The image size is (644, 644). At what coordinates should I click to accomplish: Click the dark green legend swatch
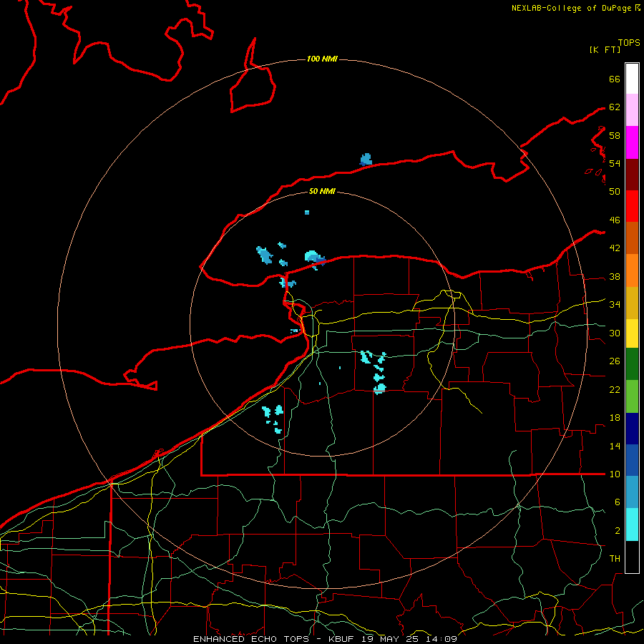[632, 364]
